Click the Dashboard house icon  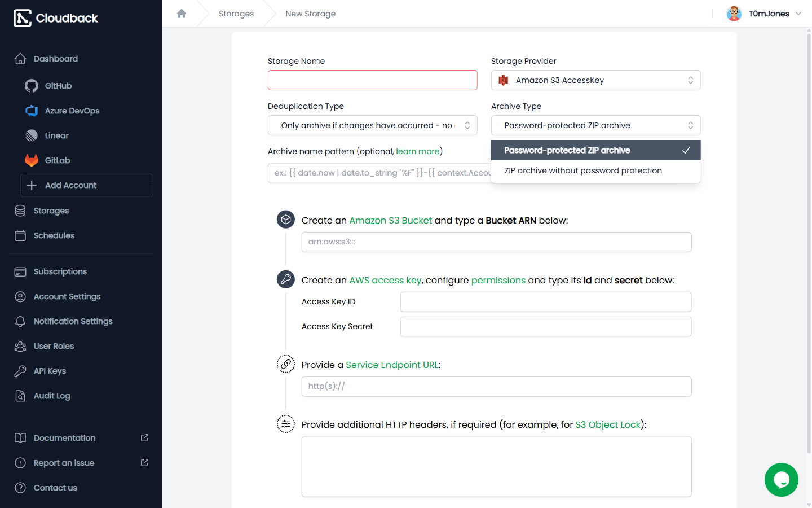point(20,59)
